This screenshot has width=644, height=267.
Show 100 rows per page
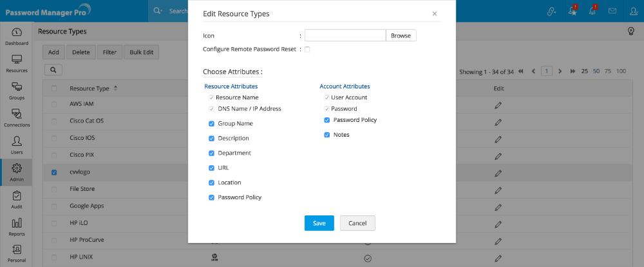621,71
